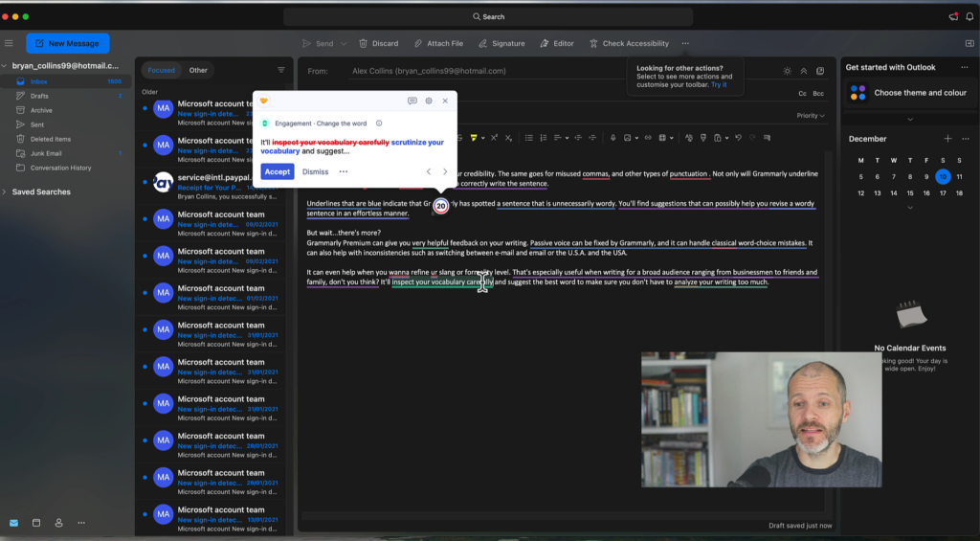Open the insert picture dropdown arrow
This screenshot has height=541, width=980.
pos(636,138)
